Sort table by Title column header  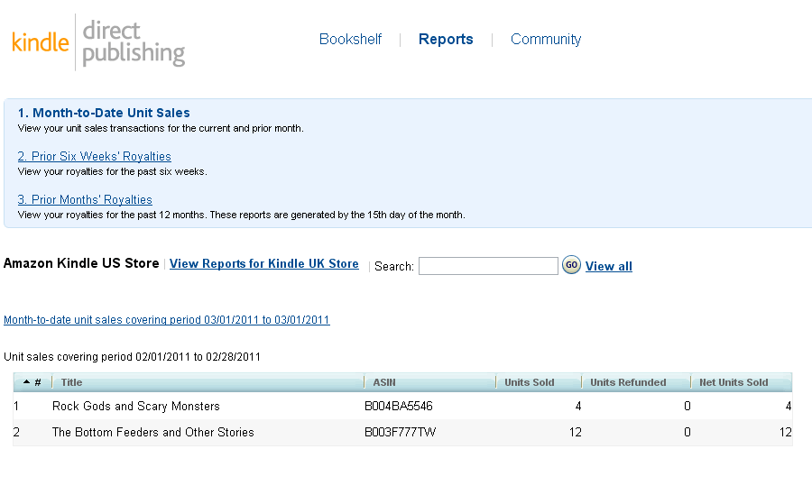pyautogui.click(x=72, y=382)
